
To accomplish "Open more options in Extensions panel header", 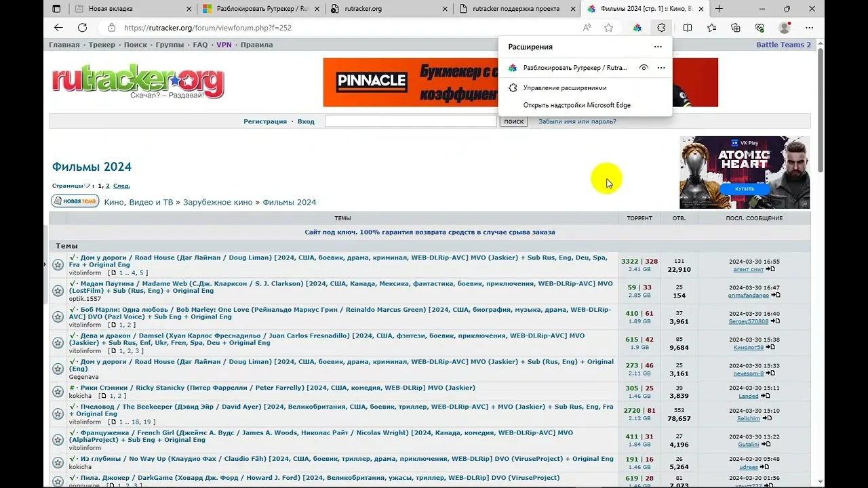I will 658,47.
